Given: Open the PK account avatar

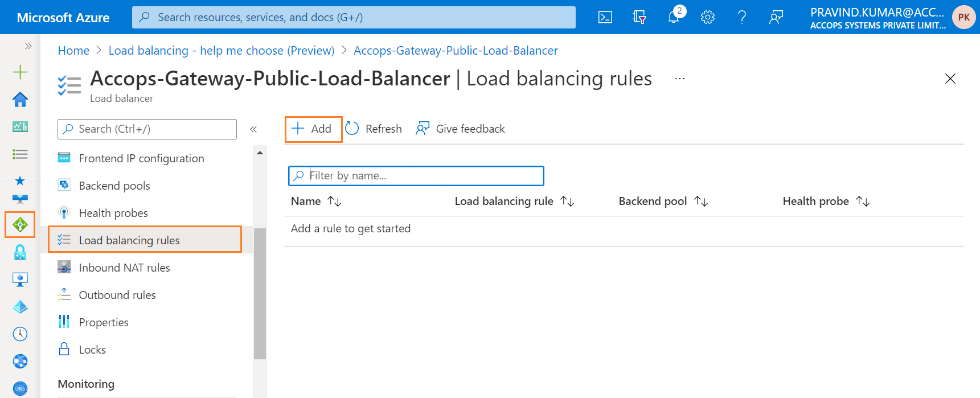Looking at the screenshot, I should tap(963, 17).
